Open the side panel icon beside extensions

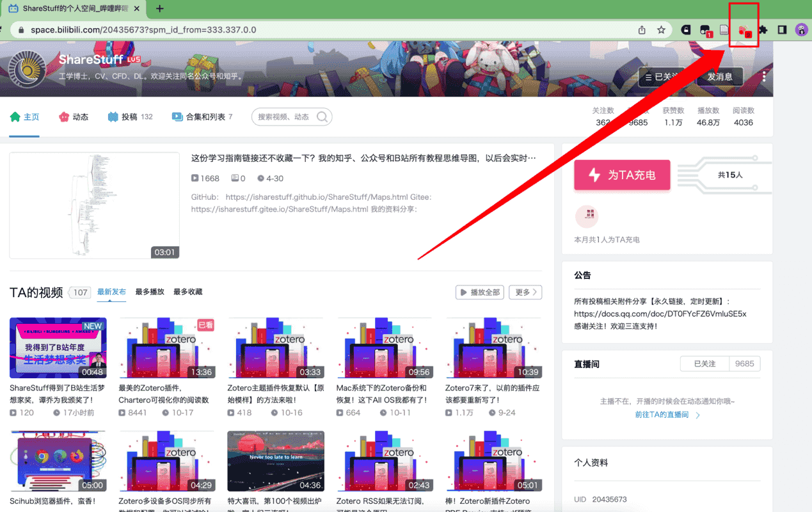(x=780, y=29)
